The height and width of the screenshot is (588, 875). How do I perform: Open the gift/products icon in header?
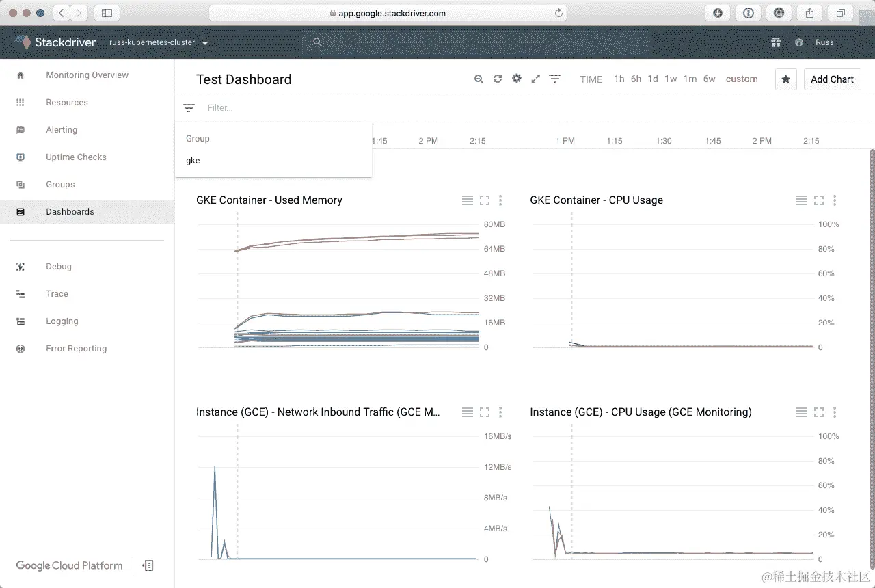(776, 42)
